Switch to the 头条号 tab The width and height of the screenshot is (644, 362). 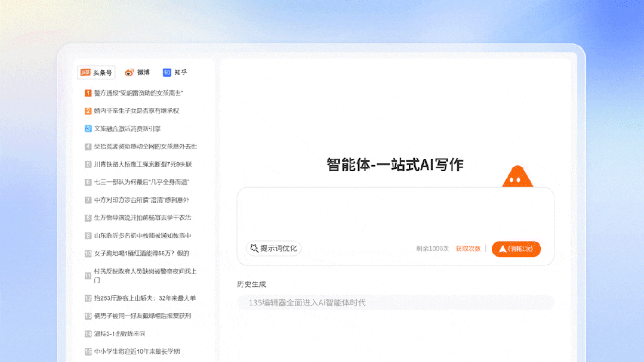click(x=96, y=73)
